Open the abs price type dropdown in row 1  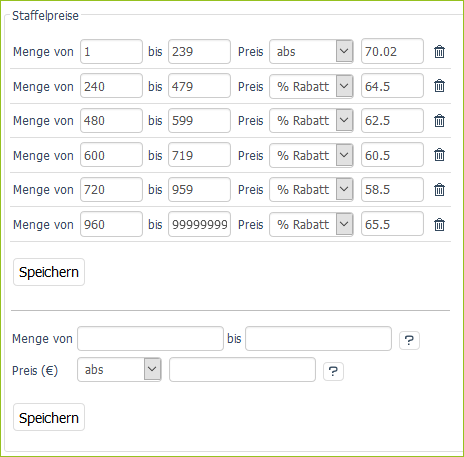click(x=311, y=51)
